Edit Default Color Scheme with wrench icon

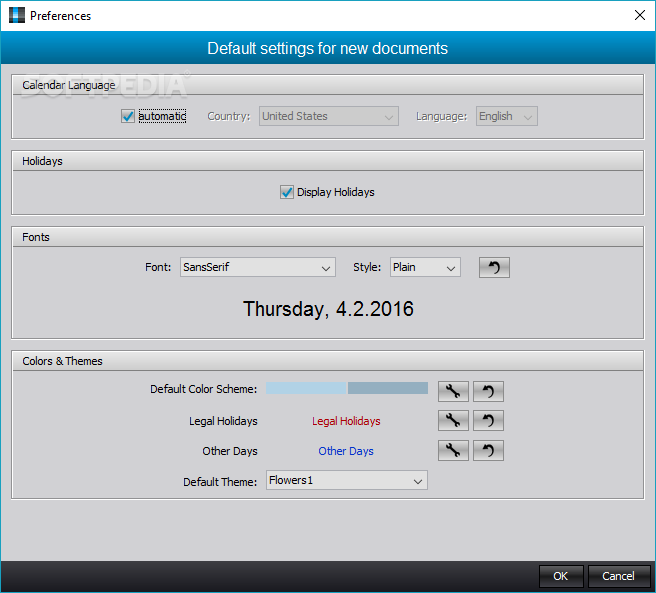point(453,391)
